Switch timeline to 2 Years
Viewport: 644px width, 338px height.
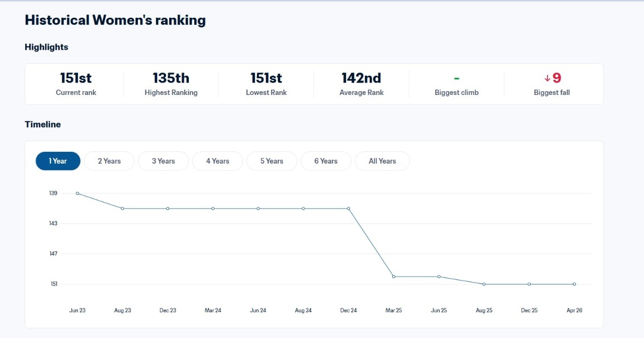pos(109,161)
